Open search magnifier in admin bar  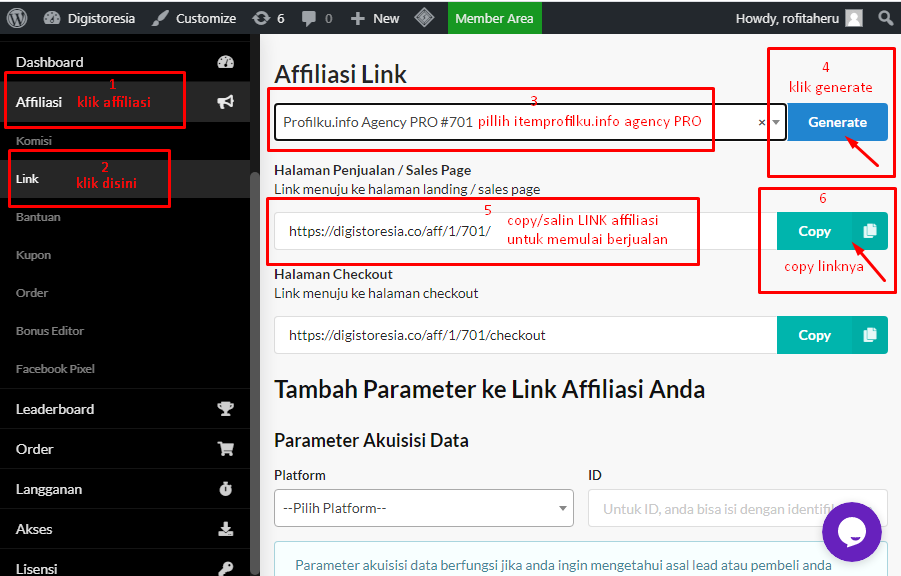pyautogui.click(x=885, y=18)
